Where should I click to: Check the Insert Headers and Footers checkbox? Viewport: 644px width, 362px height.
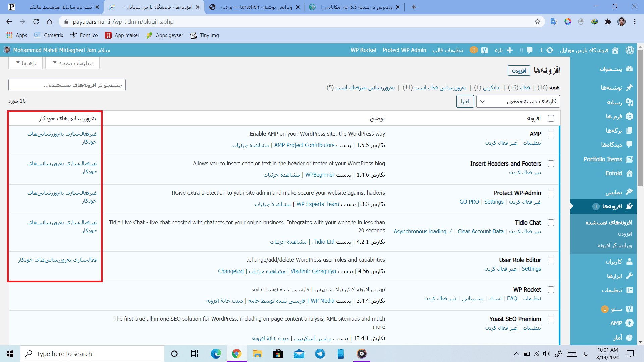click(x=551, y=164)
